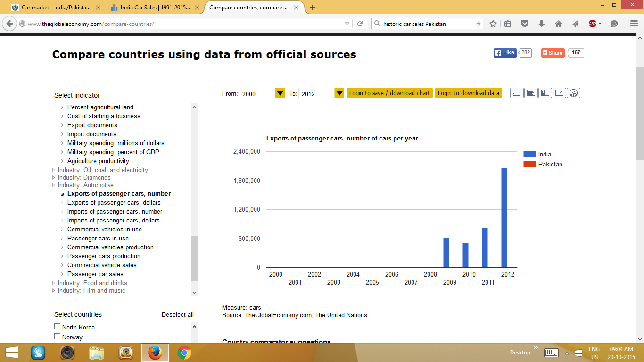
Task: Click Login to download data
Action: 469,93
